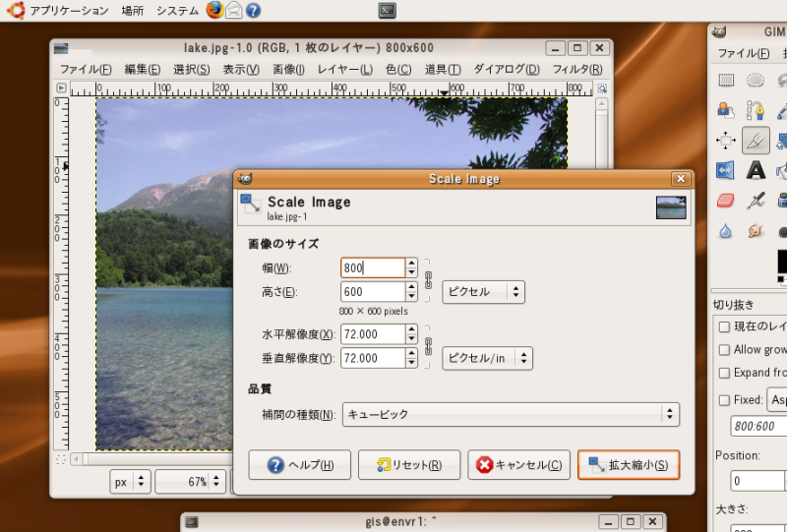Select the Ellipse Select tool
The height and width of the screenshot is (532, 787).
point(756,81)
